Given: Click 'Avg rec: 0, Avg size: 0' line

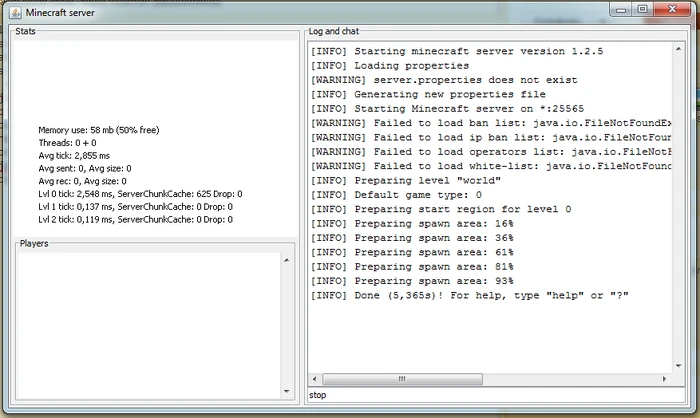Looking at the screenshot, I should [83, 181].
